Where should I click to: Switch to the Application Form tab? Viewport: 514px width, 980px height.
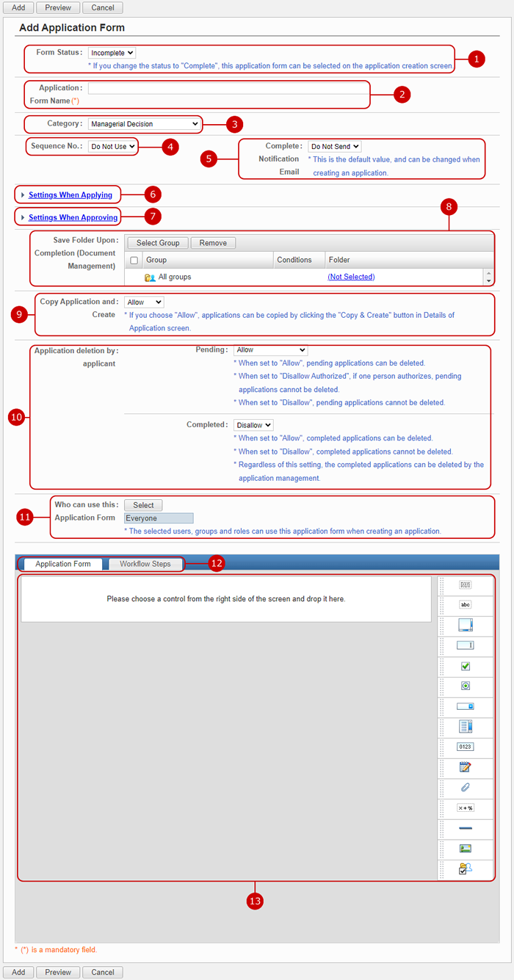(x=63, y=564)
